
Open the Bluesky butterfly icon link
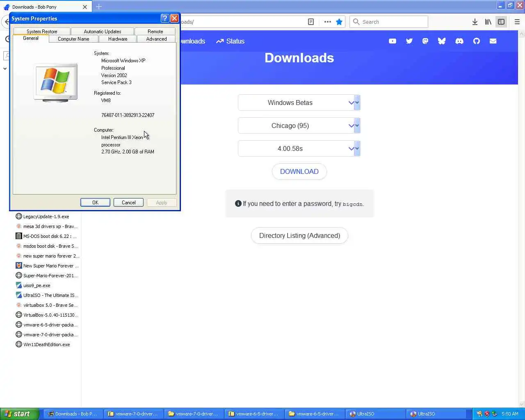tap(442, 41)
